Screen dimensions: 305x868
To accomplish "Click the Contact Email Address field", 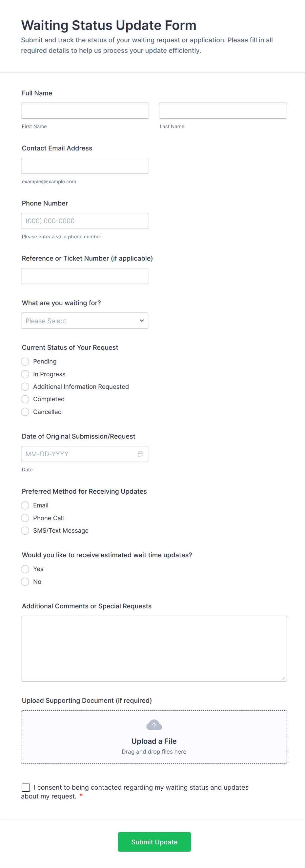I will pos(84,166).
